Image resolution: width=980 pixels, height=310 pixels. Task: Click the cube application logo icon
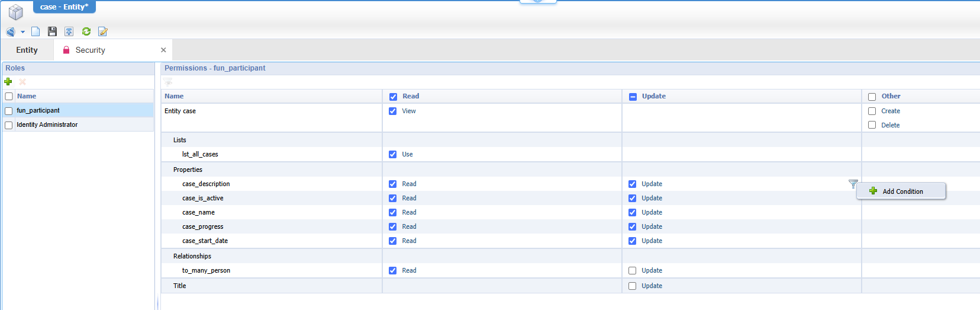(16, 11)
